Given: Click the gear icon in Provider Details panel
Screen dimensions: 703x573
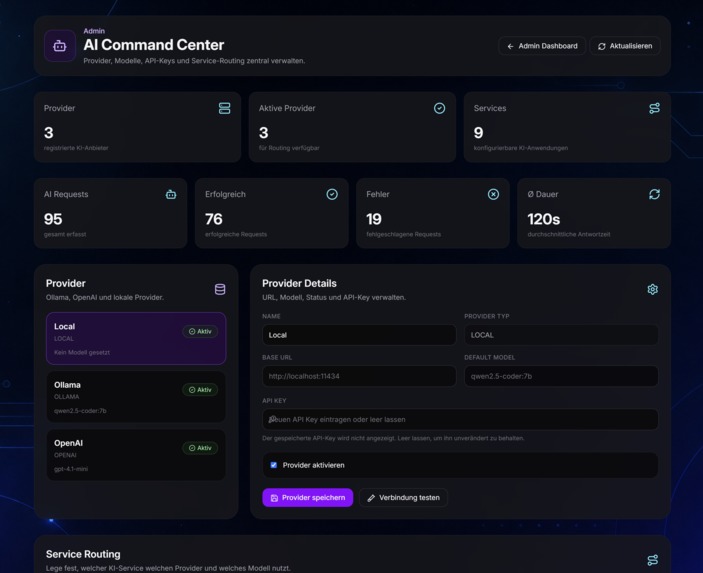Looking at the screenshot, I should point(652,289).
